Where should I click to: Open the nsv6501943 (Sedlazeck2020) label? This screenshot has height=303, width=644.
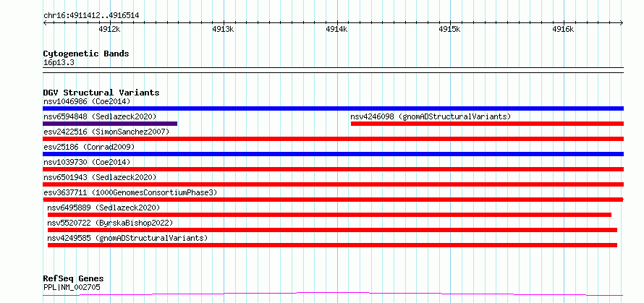click(100, 177)
